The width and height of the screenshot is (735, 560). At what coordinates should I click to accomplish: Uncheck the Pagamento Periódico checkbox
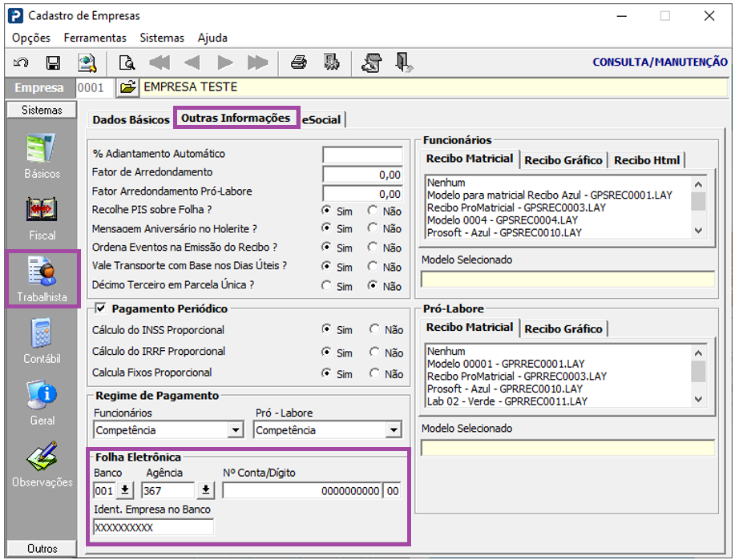click(x=100, y=308)
